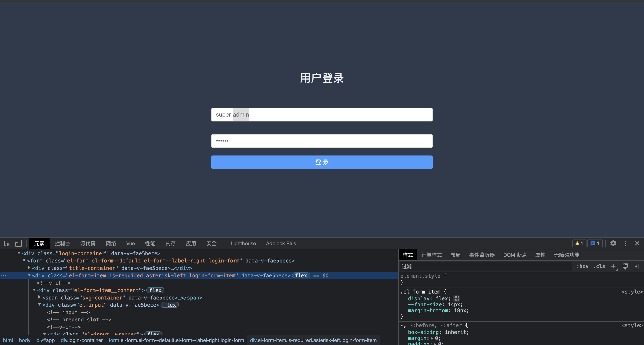Switch to the 源代码 tab
This screenshot has height=345, width=644.
coord(88,243)
